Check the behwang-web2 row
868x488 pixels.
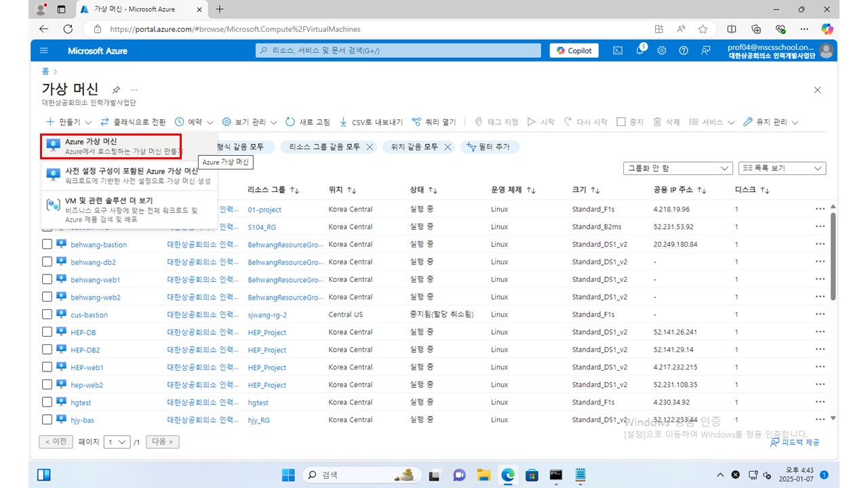click(x=47, y=297)
